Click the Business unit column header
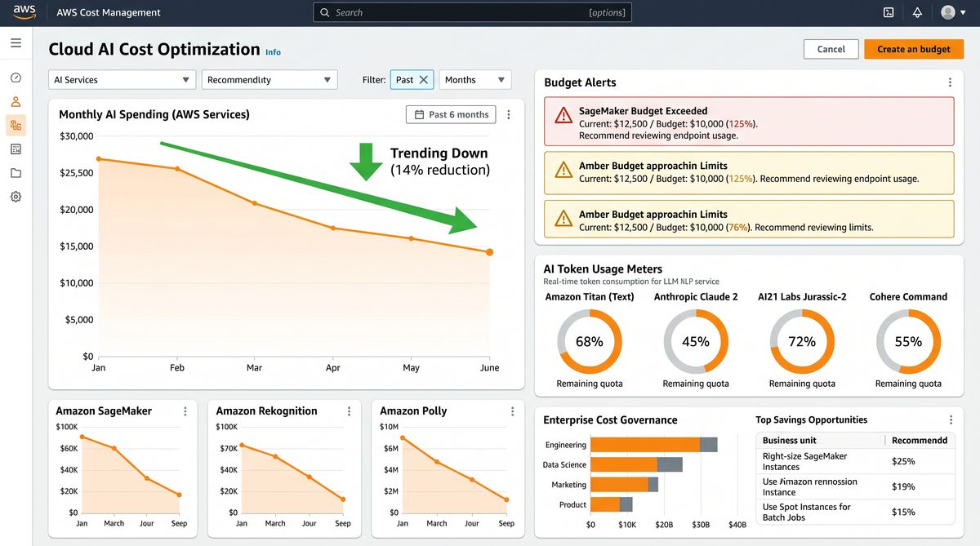This screenshot has height=546, width=980. tap(790, 441)
